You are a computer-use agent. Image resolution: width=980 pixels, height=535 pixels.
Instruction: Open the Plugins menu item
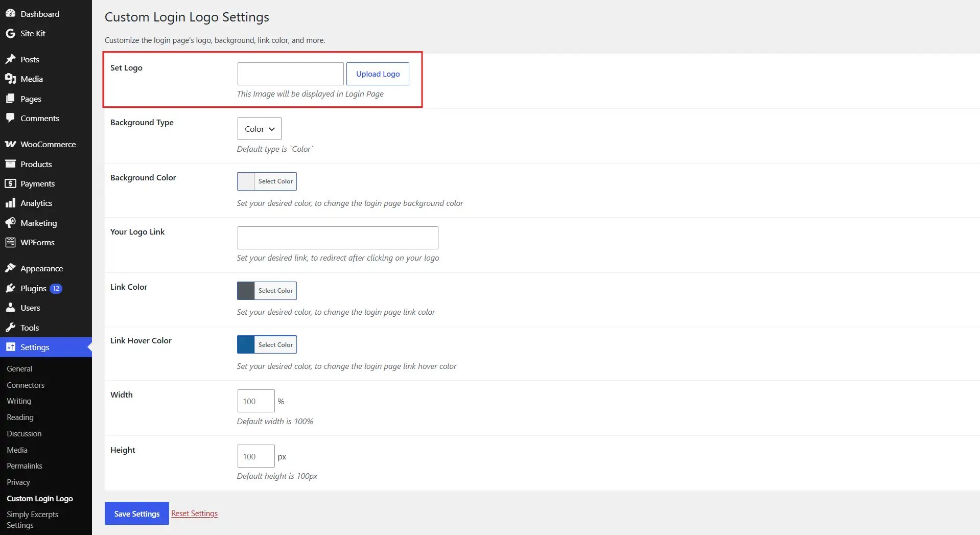pyautogui.click(x=46, y=288)
